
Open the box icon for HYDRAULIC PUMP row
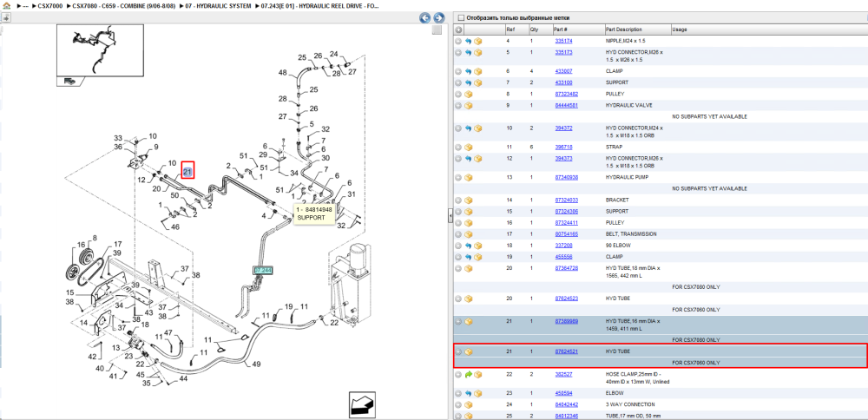coord(469,177)
